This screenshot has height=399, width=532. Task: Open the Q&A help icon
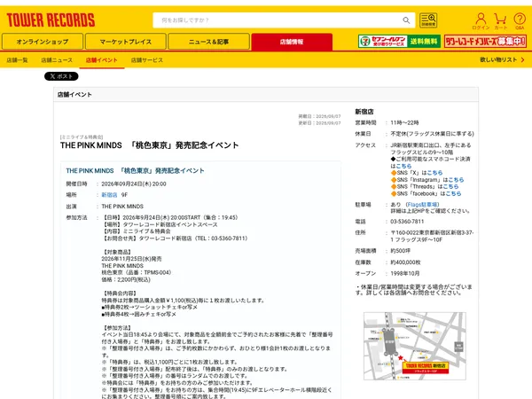[520, 21]
